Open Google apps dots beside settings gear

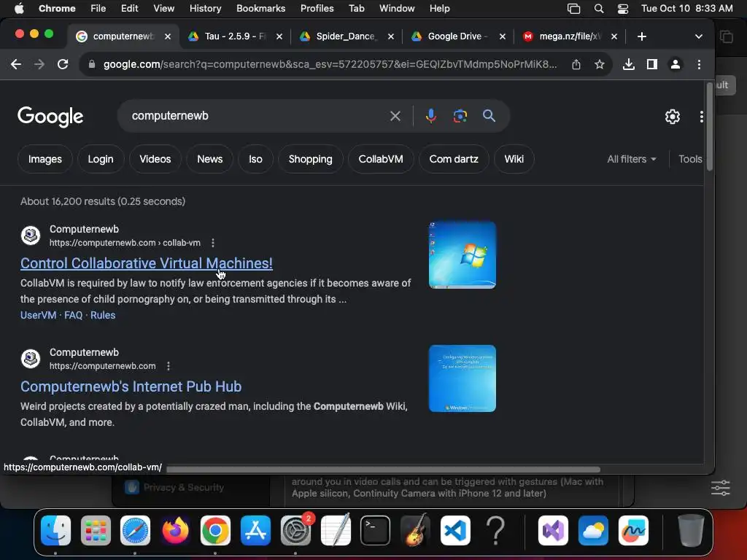(701, 116)
